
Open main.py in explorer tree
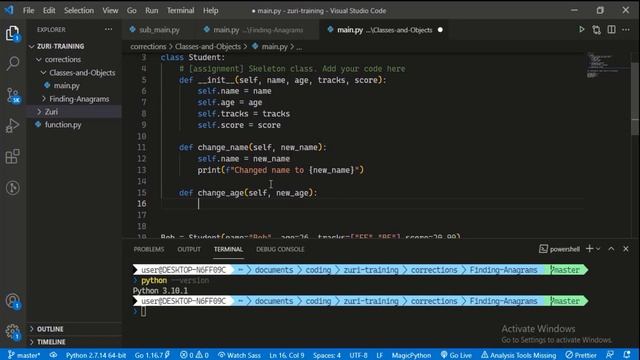[74, 86]
